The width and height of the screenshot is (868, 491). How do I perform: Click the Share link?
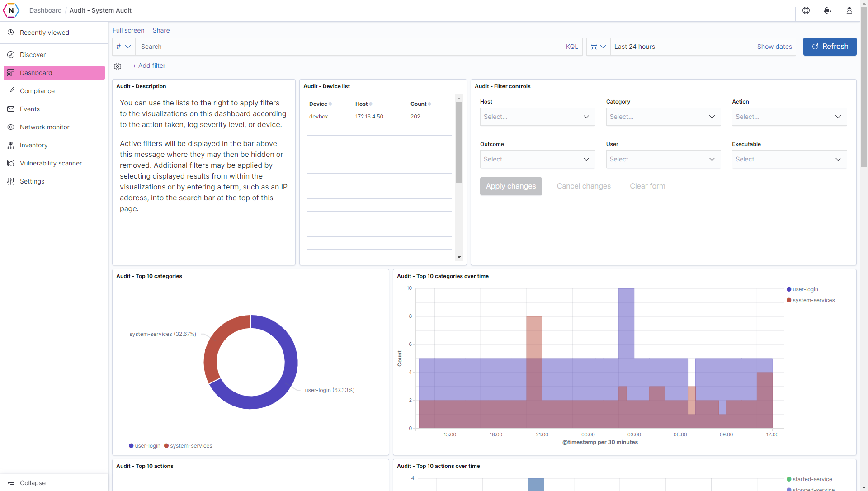click(161, 30)
